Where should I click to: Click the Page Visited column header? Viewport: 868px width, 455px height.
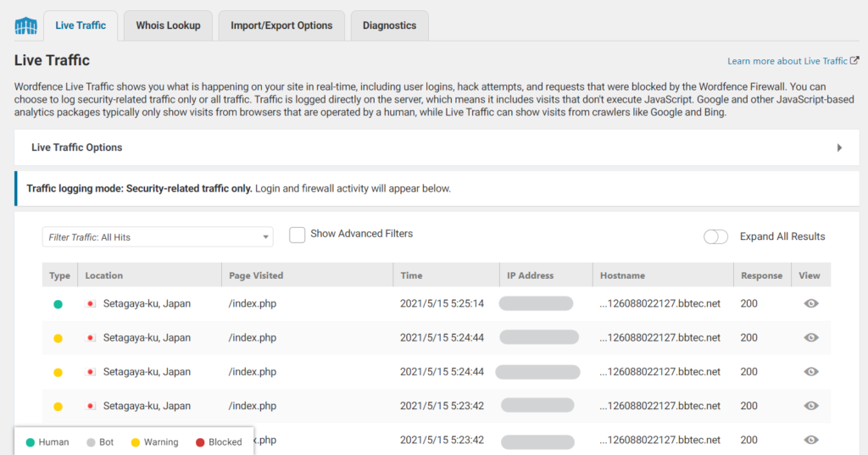(x=307, y=275)
